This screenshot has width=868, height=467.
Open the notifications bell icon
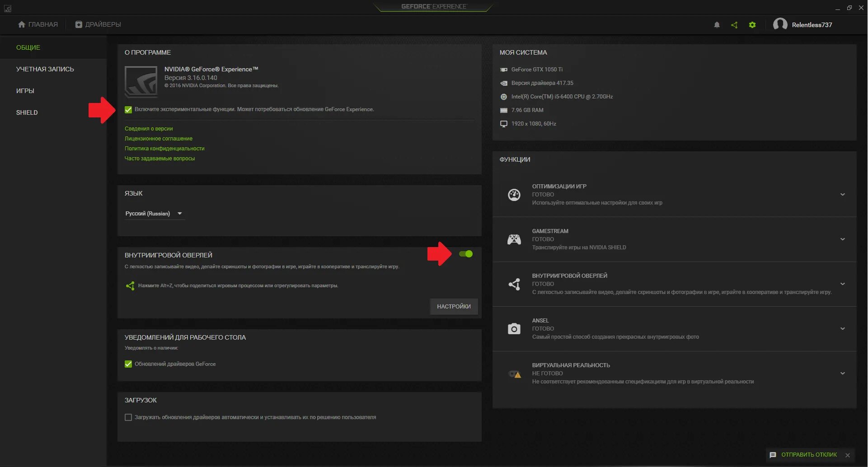click(x=717, y=25)
